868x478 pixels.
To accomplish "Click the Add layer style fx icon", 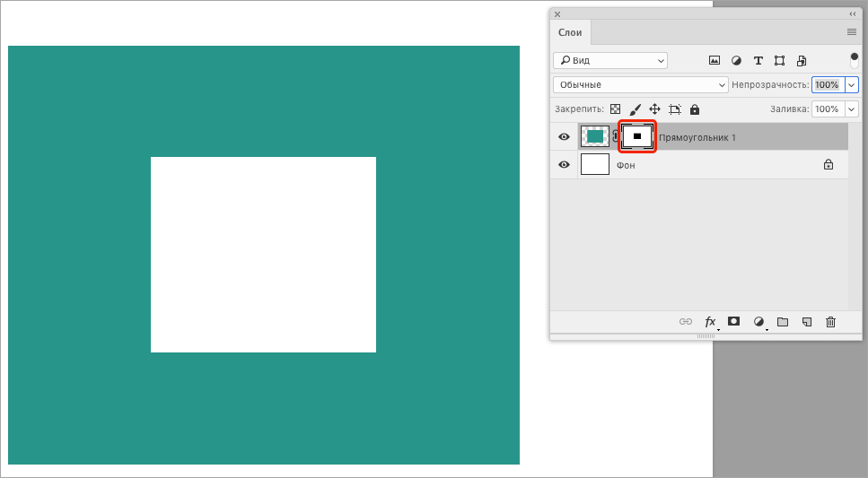I will coord(710,321).
